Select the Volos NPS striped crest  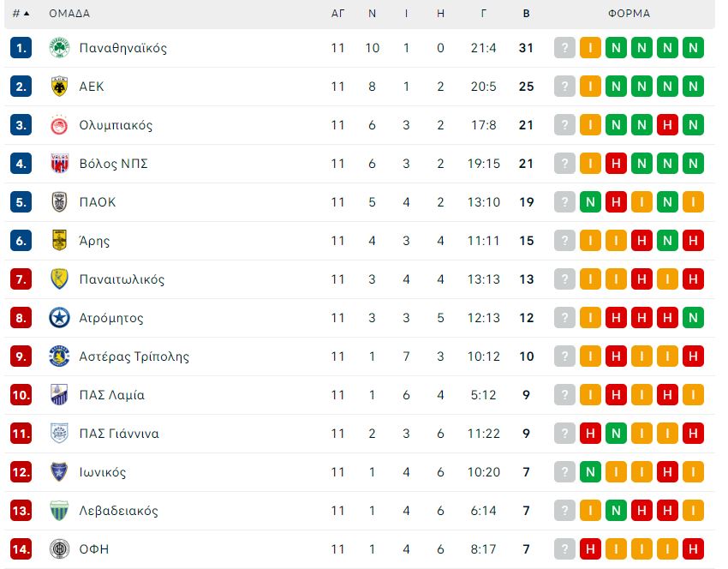click(x=59, y=164)
